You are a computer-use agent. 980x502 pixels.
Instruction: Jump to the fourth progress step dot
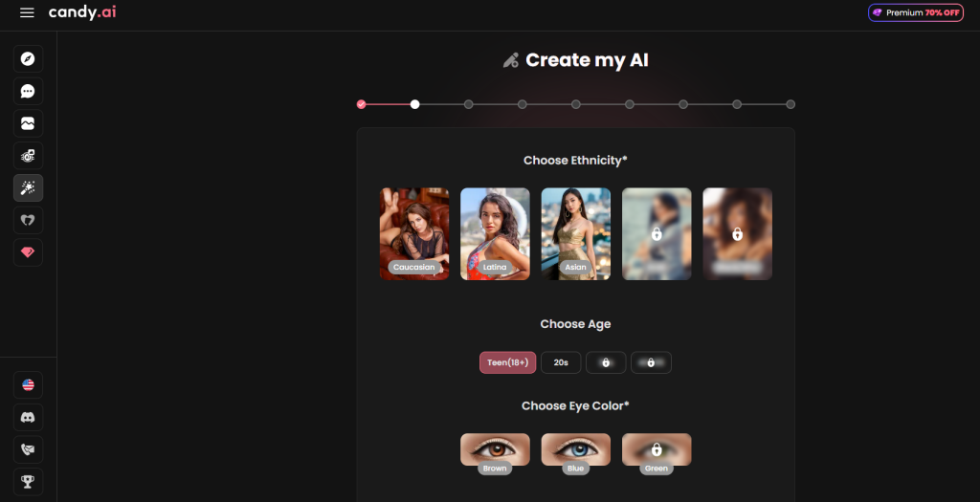pyautogui.click(x=523, y=104)
